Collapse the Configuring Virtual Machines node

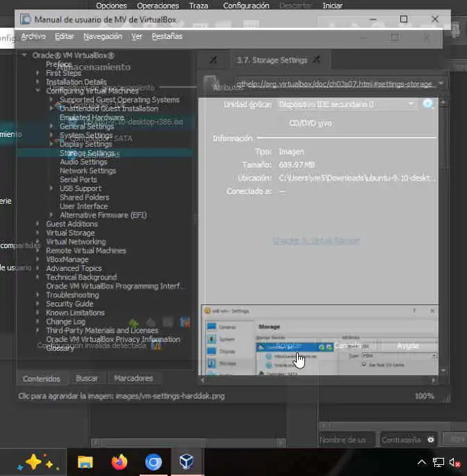coord(38,90)
